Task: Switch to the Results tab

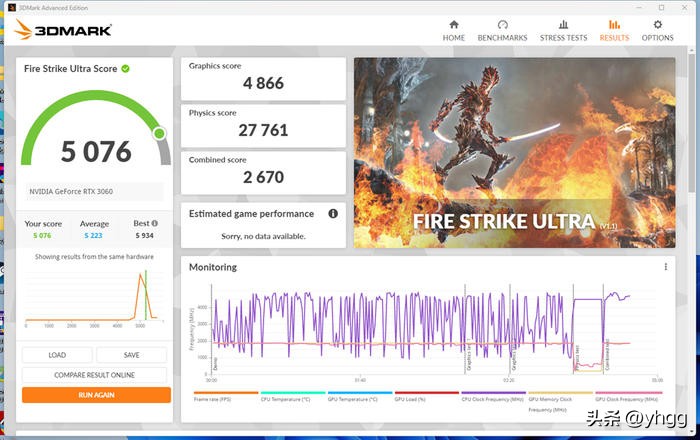Action: tap(614, 30)
